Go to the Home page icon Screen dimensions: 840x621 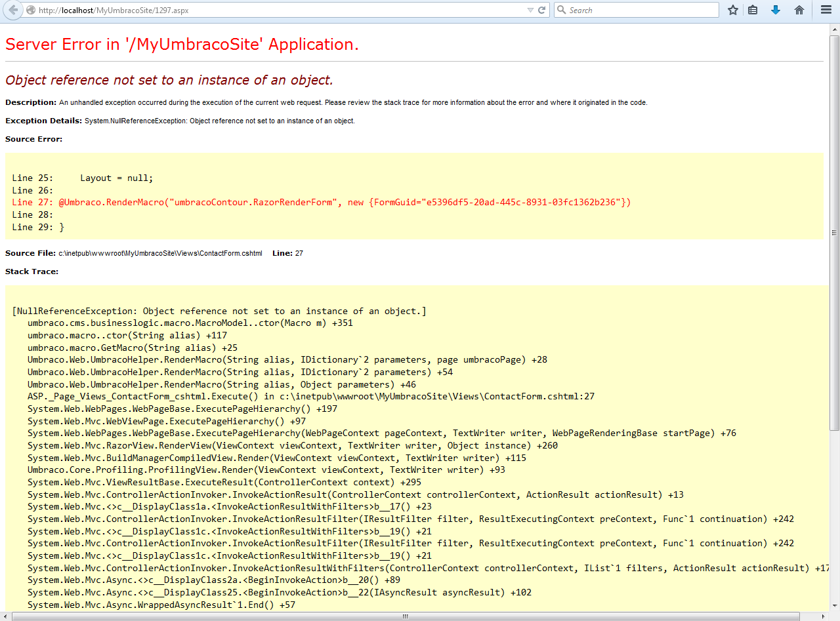coord(799,10)
